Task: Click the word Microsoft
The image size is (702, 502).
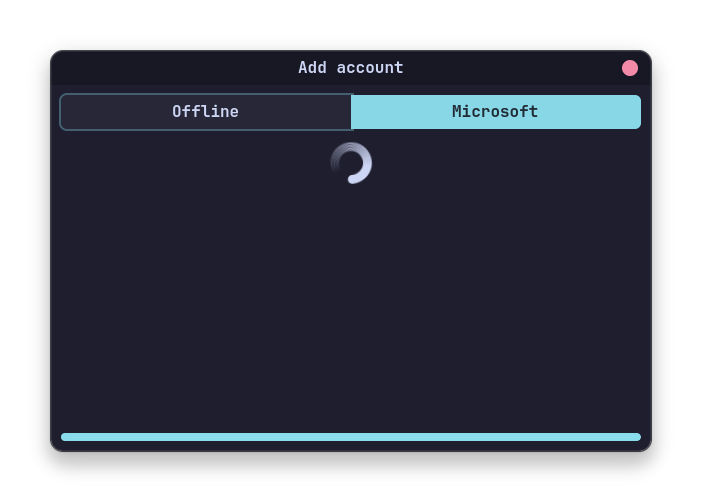Action: [x=495, y=112]
